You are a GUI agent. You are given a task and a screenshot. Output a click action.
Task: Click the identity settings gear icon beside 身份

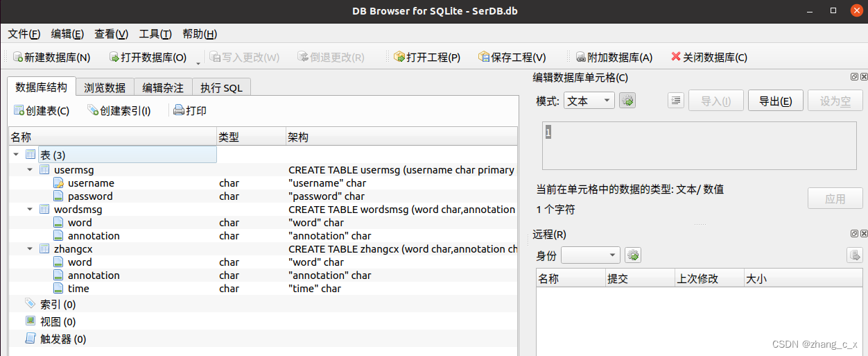tap(633, 255)
